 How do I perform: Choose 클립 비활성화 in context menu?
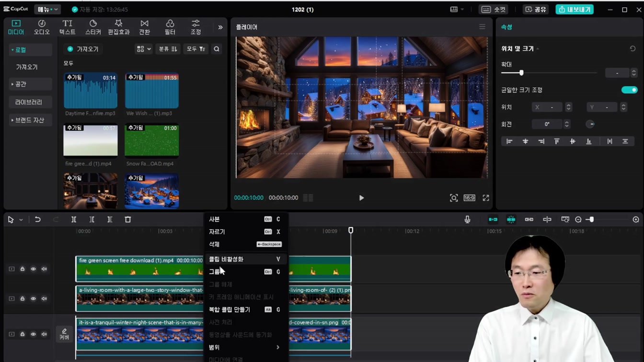point(245,259)
